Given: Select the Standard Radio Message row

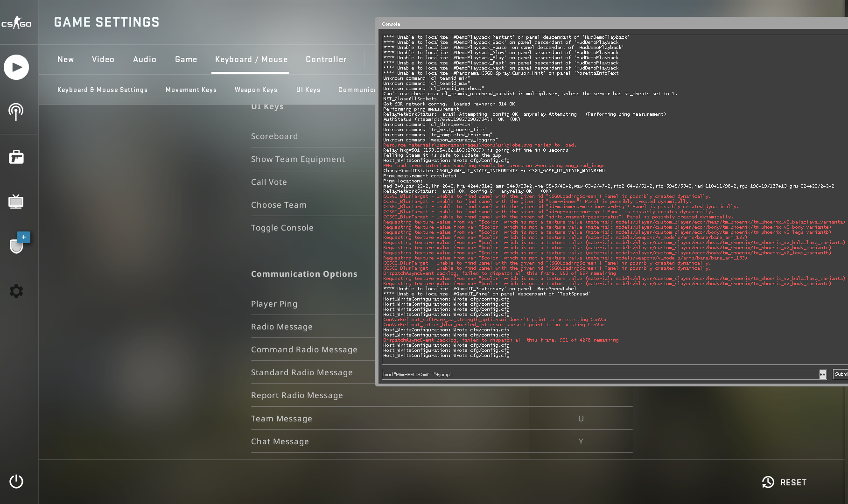Looking at the screenshot, I should 313,372.
